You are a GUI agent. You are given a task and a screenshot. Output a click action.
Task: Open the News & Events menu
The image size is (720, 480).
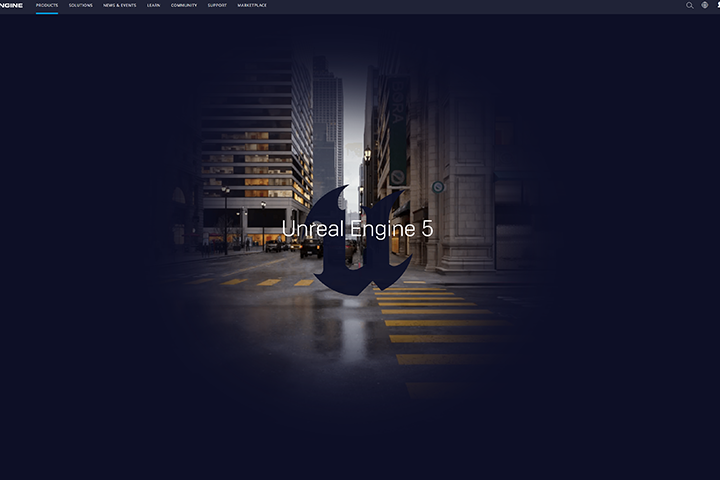pyautogui.click(x=119, y=6)
